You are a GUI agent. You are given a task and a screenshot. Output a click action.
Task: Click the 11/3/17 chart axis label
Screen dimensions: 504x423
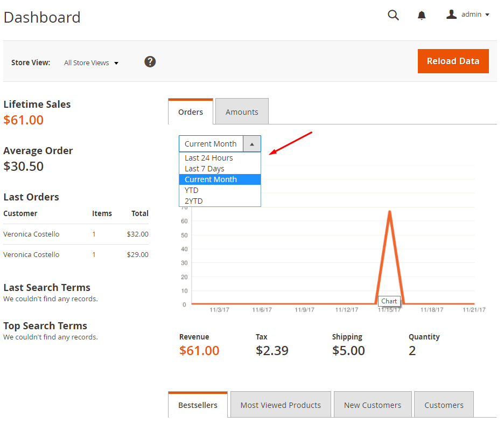(x=219, y=310)
